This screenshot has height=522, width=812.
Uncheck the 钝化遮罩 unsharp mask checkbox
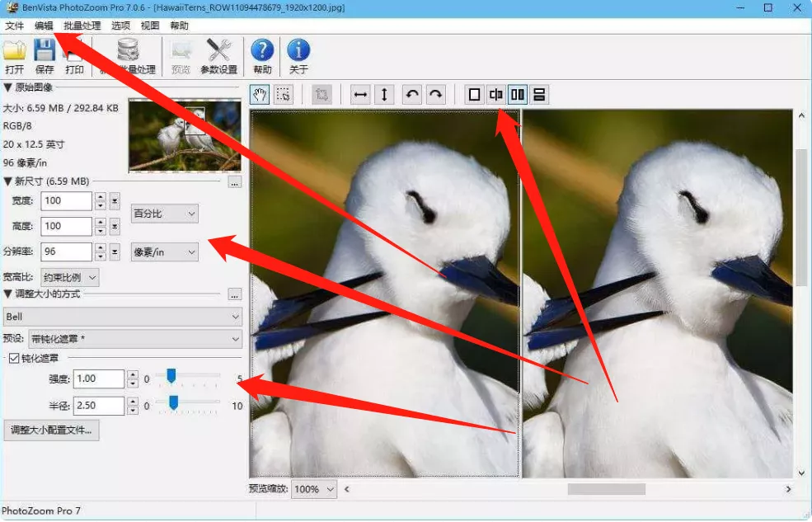tap(14, 358)
